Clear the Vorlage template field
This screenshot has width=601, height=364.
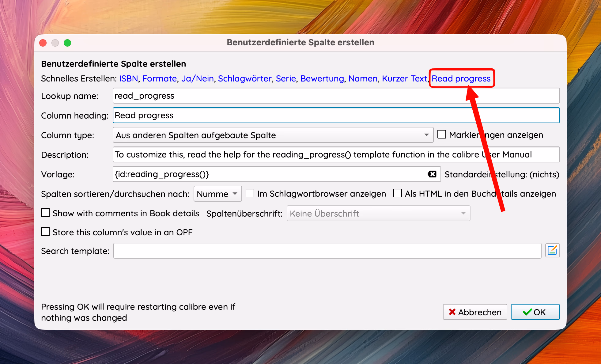(432, 174)
